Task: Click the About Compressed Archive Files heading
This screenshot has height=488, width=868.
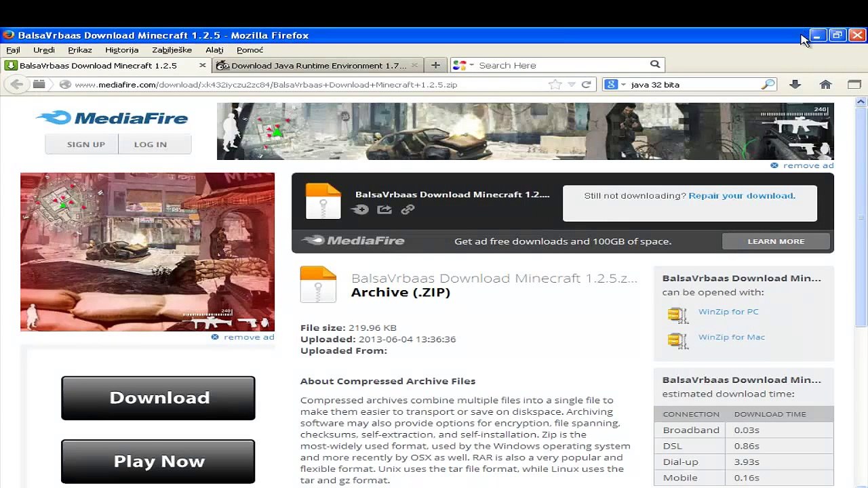Action: point(388,381)
